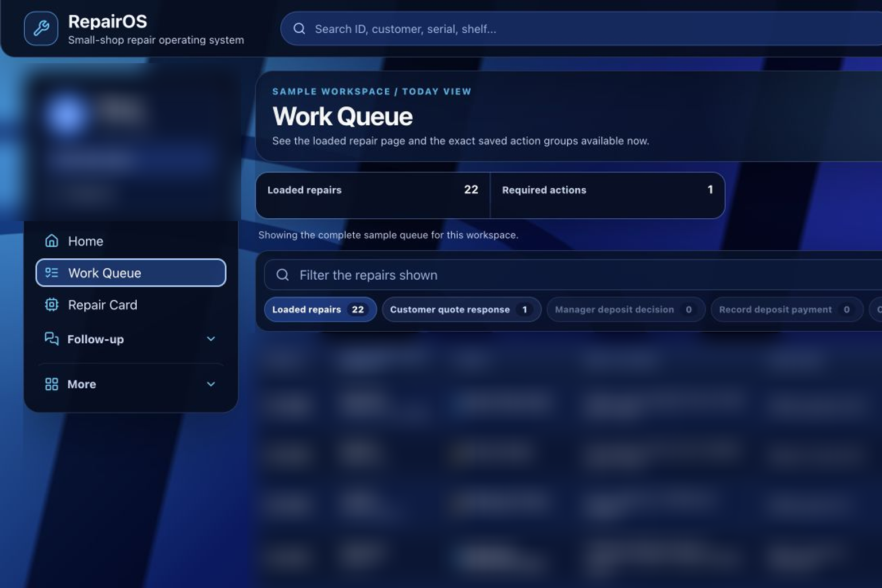Click the Work Queue list icon
The height and width of the screenshot is (588, 882).
[52, 273]
